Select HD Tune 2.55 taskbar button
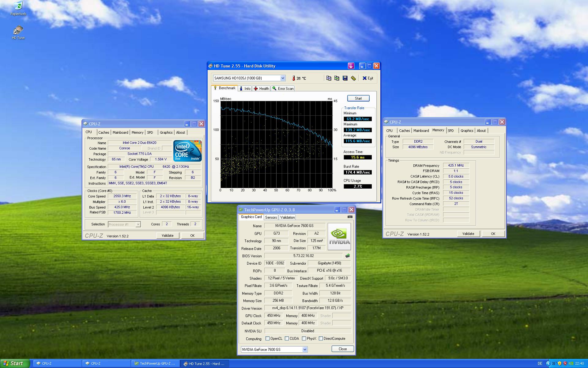 [x=205, y=363]
